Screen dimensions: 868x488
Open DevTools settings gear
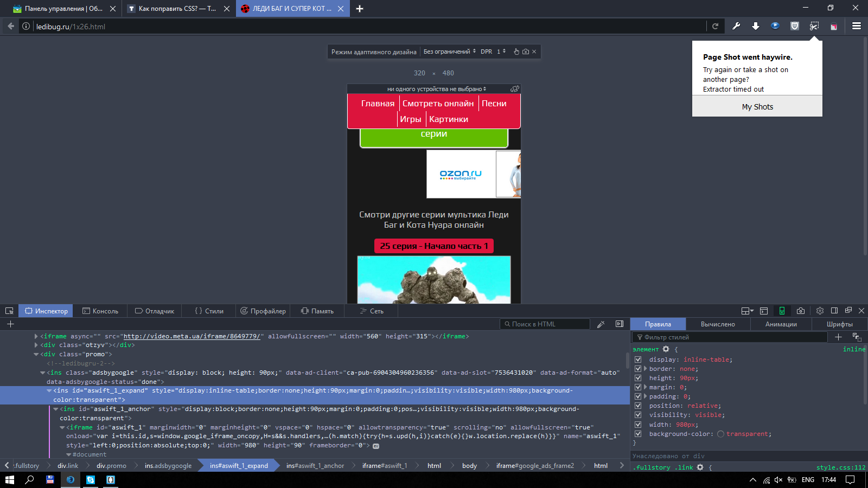tap(820, 311)
